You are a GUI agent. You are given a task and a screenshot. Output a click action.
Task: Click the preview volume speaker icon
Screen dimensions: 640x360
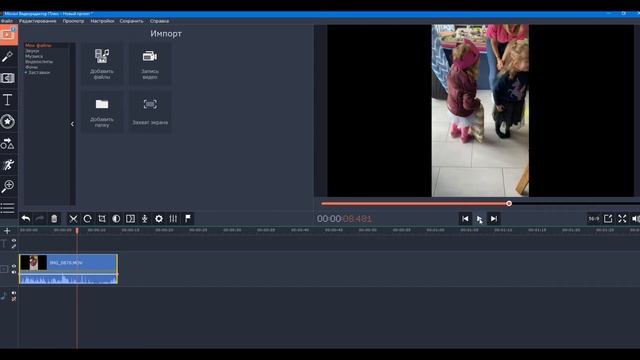pos(636,219)
